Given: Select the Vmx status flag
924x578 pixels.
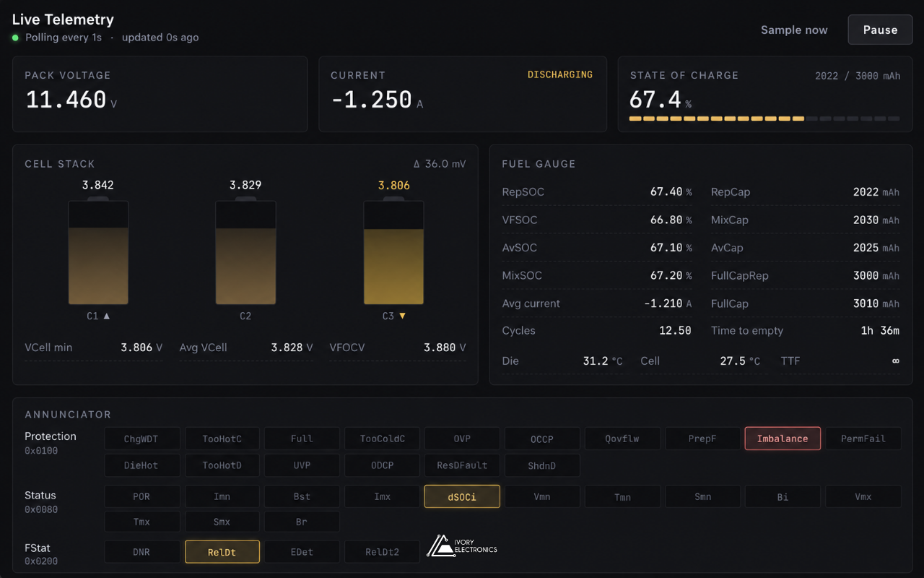Looking at the screenshot, I should coord(863,496).
